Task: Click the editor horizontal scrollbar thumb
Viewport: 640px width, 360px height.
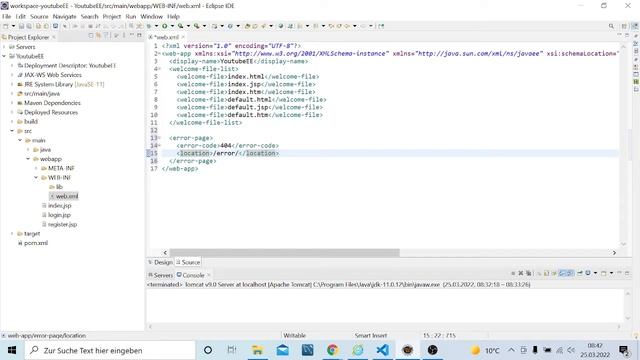Action: tap(284, 253)
